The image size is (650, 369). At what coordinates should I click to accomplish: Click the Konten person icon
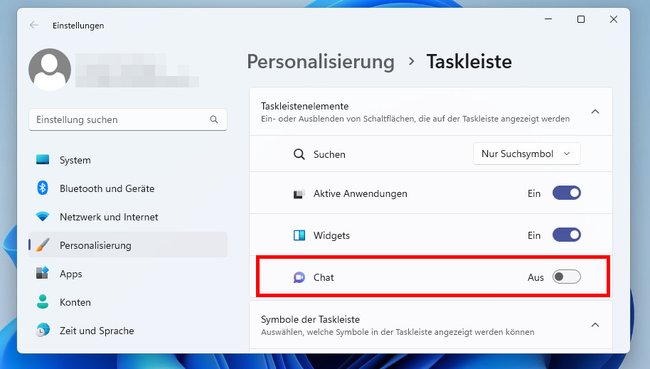42,302
